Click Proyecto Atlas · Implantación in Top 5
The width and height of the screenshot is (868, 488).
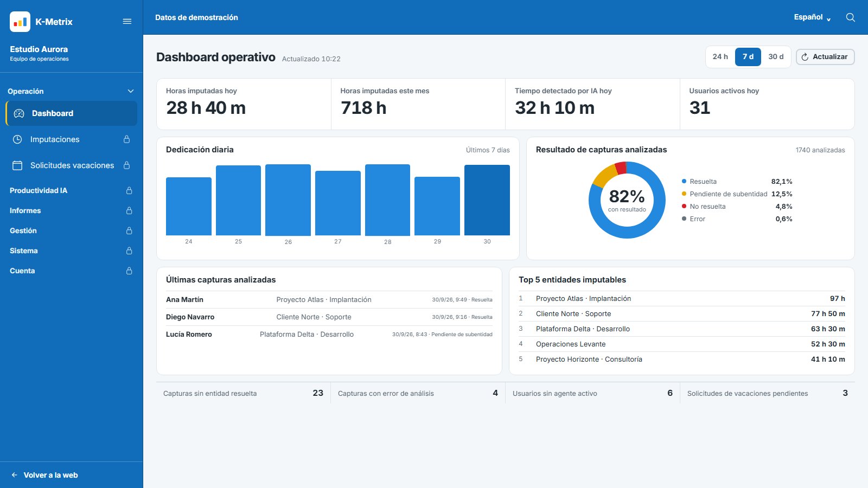click(x=682, y=299)
